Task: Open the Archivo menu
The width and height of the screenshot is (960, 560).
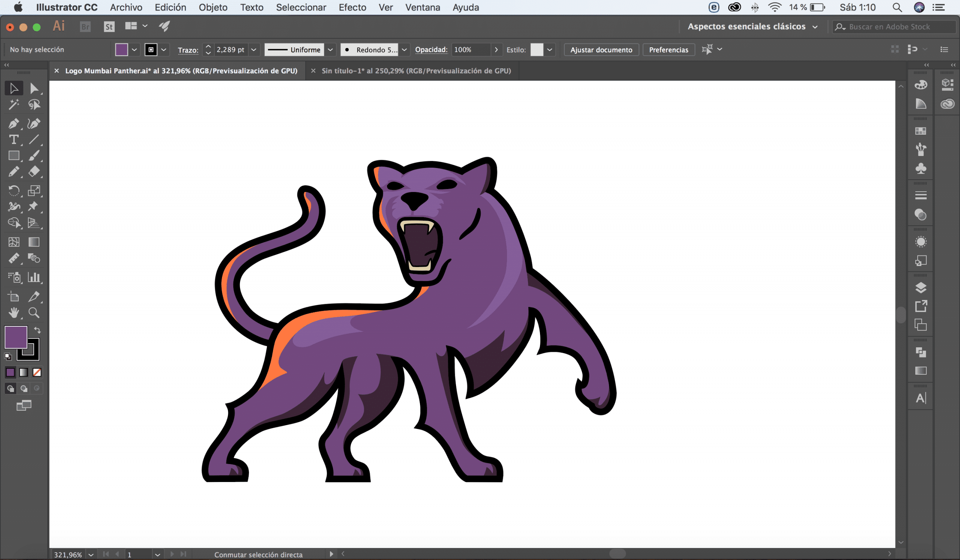Action: click(127, 8)
